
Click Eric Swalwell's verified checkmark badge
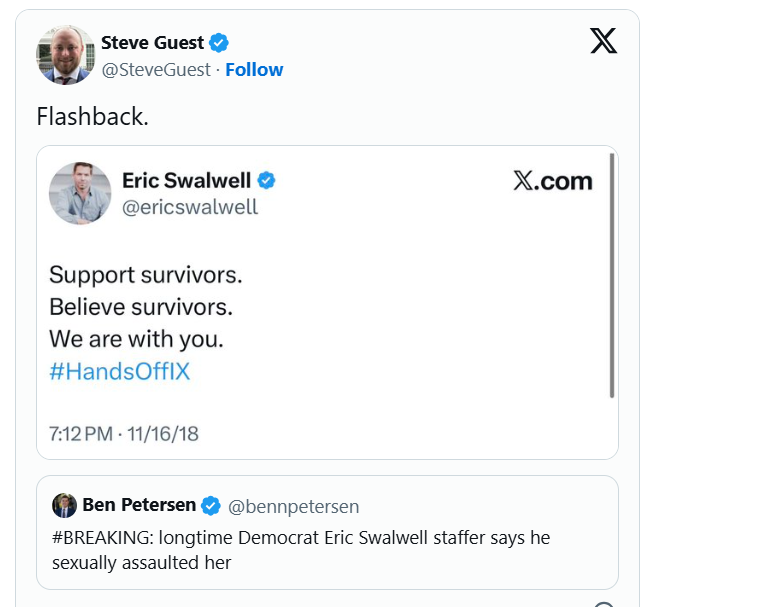pos(267,181)
